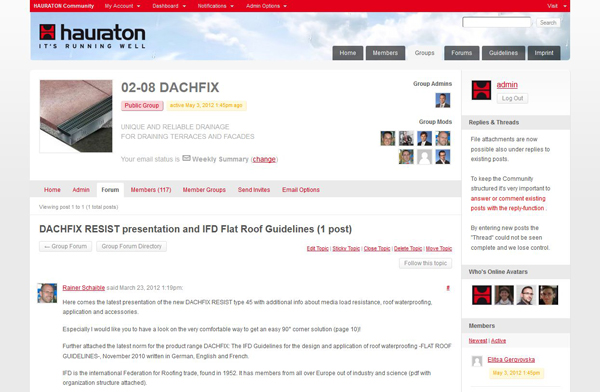The width and height of the screenshot is (600, 392).
Task: Click the hauraton logo in the header
Action: [x=92, y=36]
